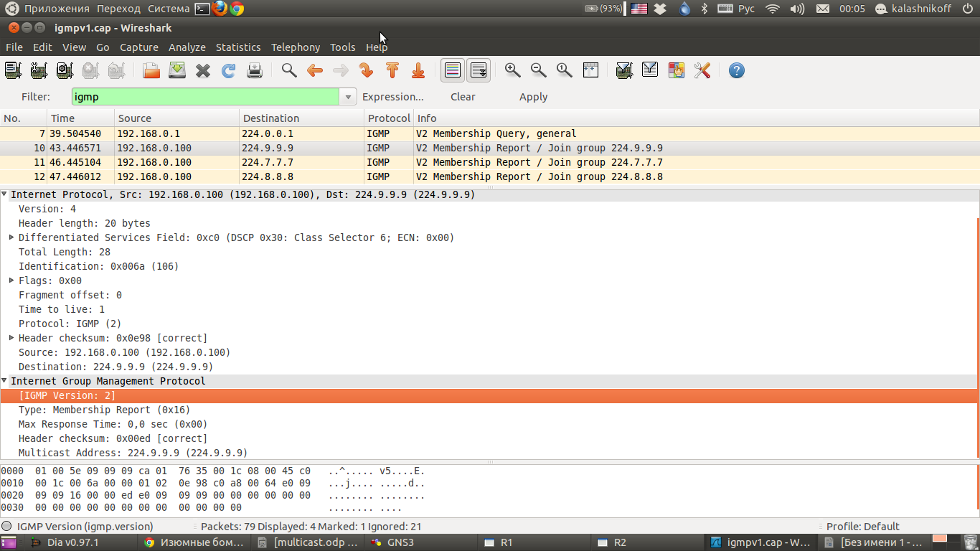
Task: Open the Analyze menu
Action: pos(187,47)
